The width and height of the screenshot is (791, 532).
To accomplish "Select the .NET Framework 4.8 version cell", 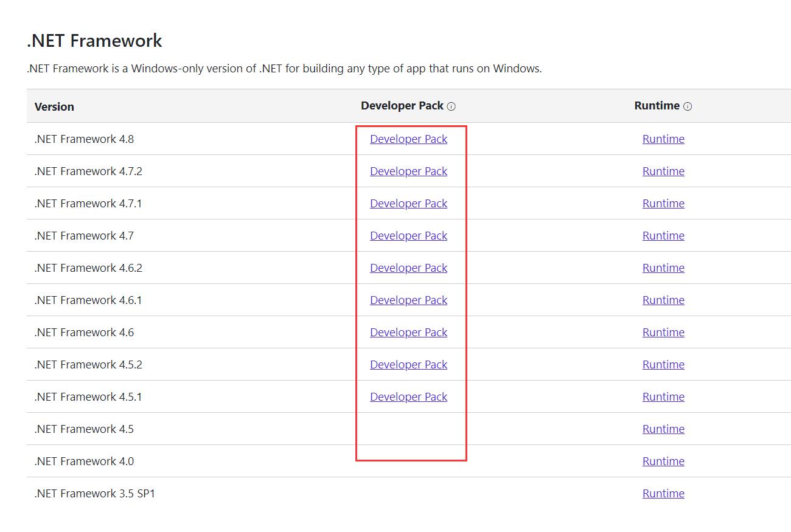I will [84, 139].
